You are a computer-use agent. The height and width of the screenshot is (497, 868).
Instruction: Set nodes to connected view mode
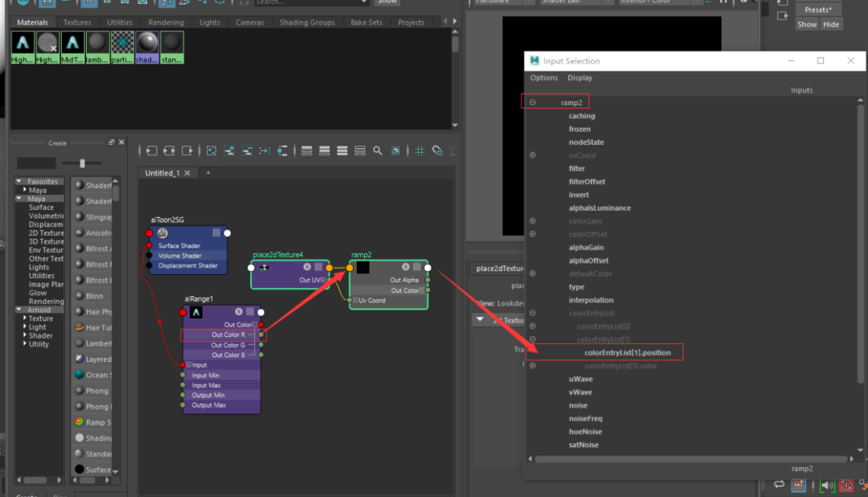tap(325, 150)
